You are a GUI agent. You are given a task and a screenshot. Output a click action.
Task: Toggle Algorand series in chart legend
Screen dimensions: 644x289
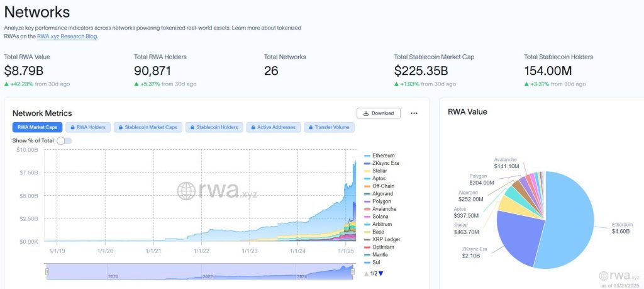pyautogui.click(x=378, y=194)
